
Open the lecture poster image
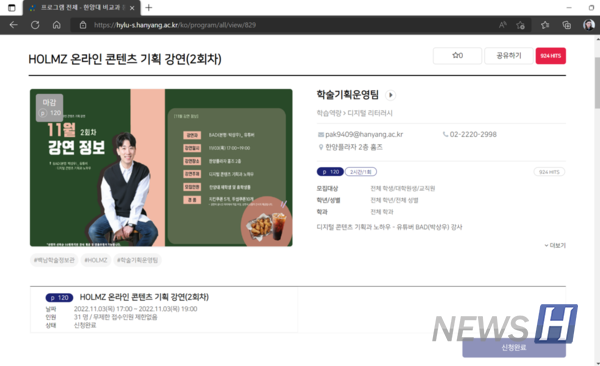(x=161, y=168)
